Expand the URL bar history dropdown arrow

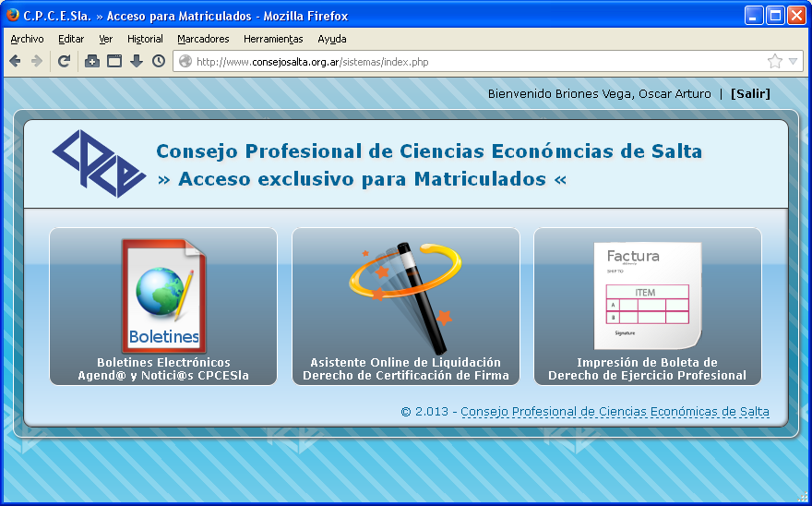click(x=793, y=61)
